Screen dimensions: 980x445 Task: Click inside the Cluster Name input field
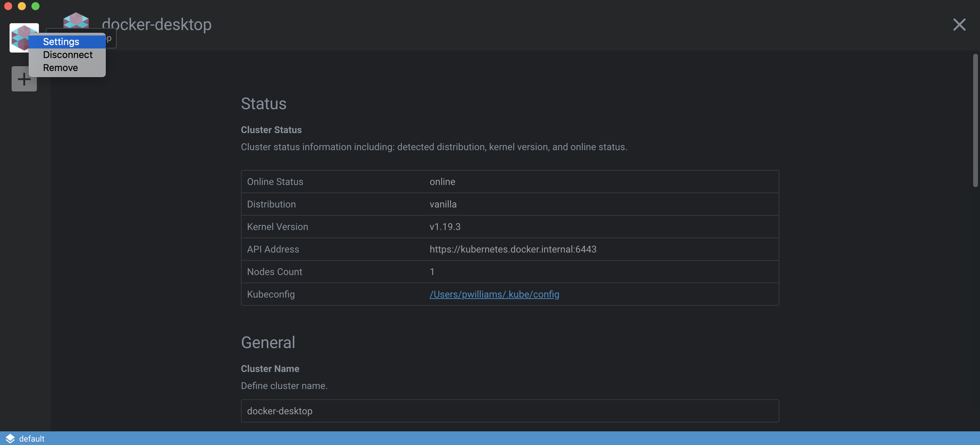click(x=510, y=411)
